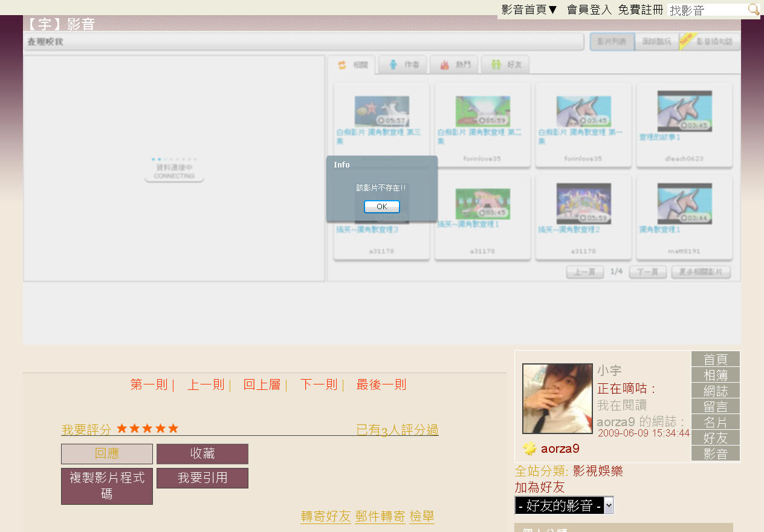The height and width of the screenshot is (532, 764).
Task: Click the sun icon beside aorza9
Action: 529,449
